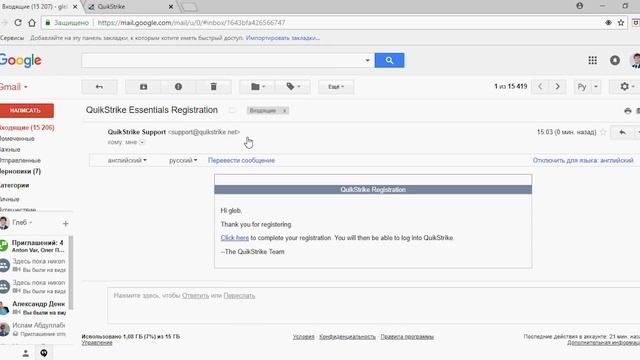Expand search options dropdown arrow
This screenshot has height=360, width=640.
pos(367,60)
